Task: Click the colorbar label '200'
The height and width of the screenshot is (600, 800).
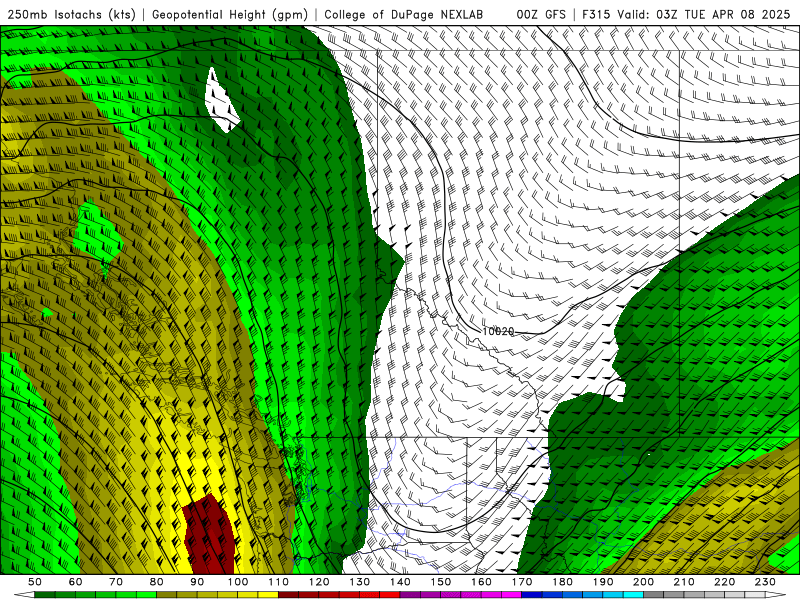Action: pyautogui.click(x=643, y=582)
